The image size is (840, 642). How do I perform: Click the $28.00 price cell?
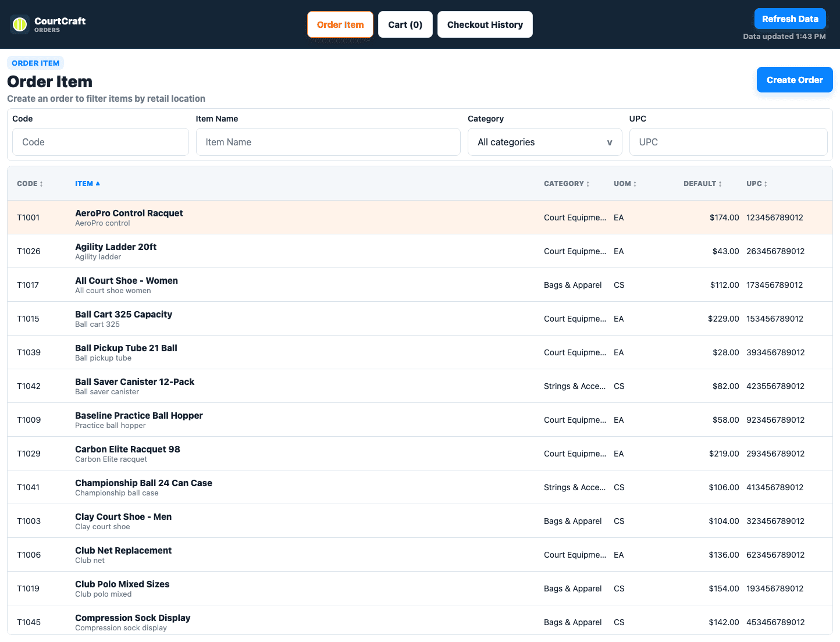click(725, 352)
